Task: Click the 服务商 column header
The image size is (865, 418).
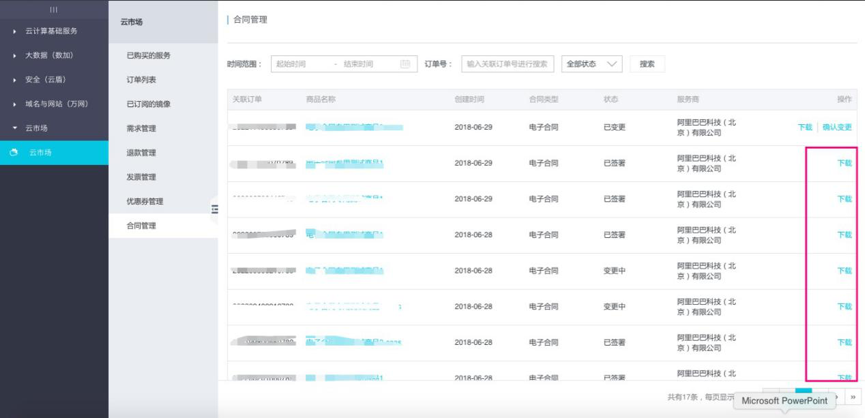Action: click(688, 99)
